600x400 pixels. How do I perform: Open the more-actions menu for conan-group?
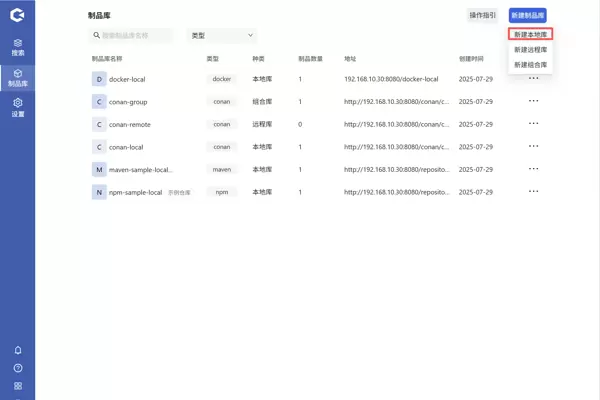(x=533, y=101)
